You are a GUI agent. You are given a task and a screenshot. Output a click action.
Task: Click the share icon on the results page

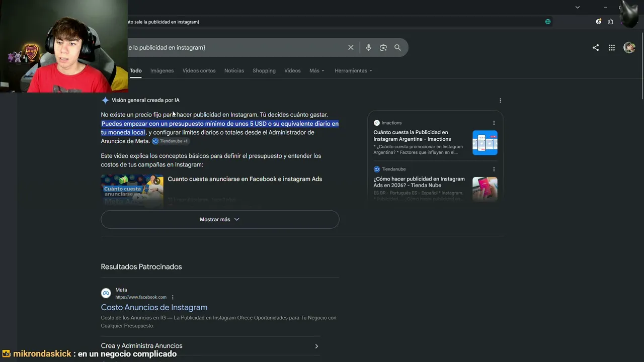(596, 47)
